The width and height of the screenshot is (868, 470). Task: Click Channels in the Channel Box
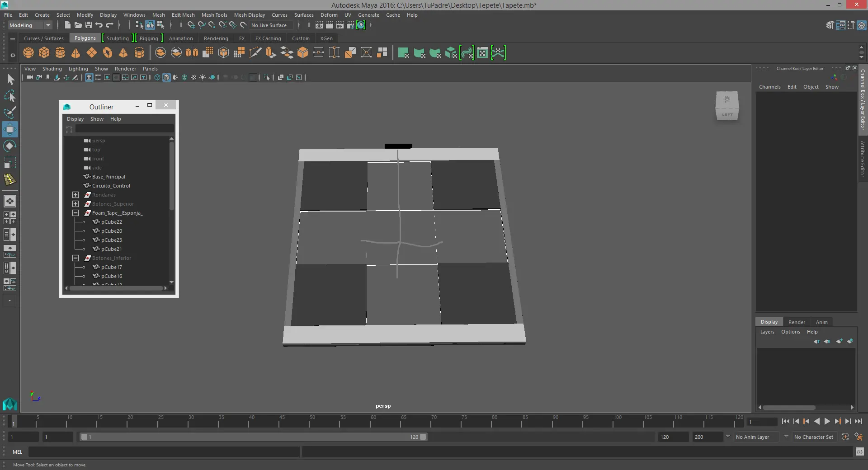tap(769, 87)
